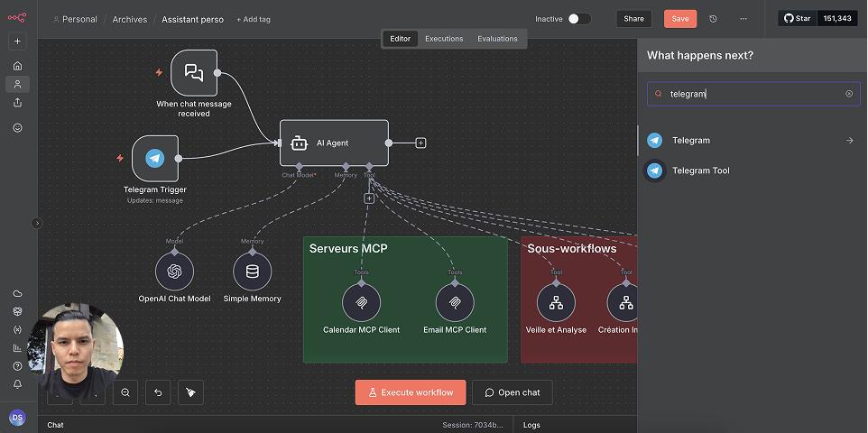868x433 pixels.
Task: Select the OpenAI Chat Model node
Action: click(174, 271)
